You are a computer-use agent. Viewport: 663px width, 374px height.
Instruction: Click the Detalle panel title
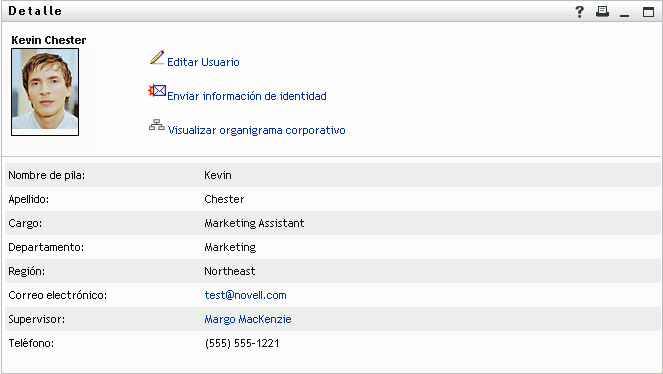coord(35,11)
